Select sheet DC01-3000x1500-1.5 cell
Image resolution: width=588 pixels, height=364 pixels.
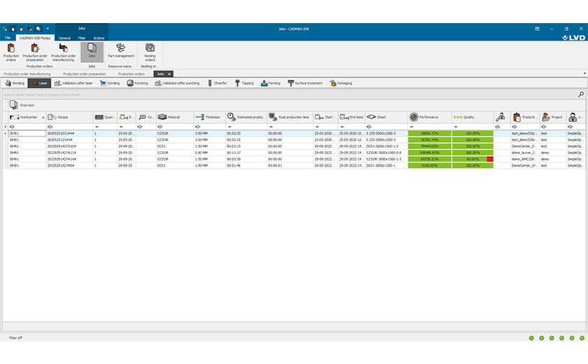click(x=386, y=146)
